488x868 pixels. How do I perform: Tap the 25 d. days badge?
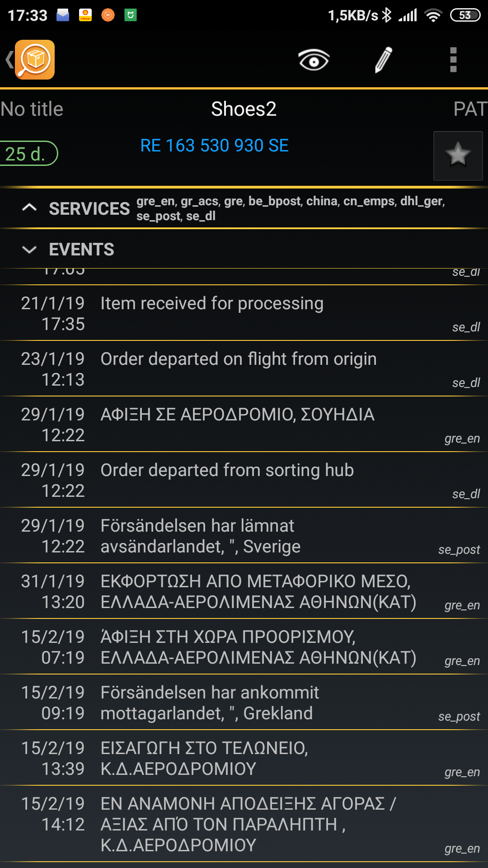[x=26, y=154]
